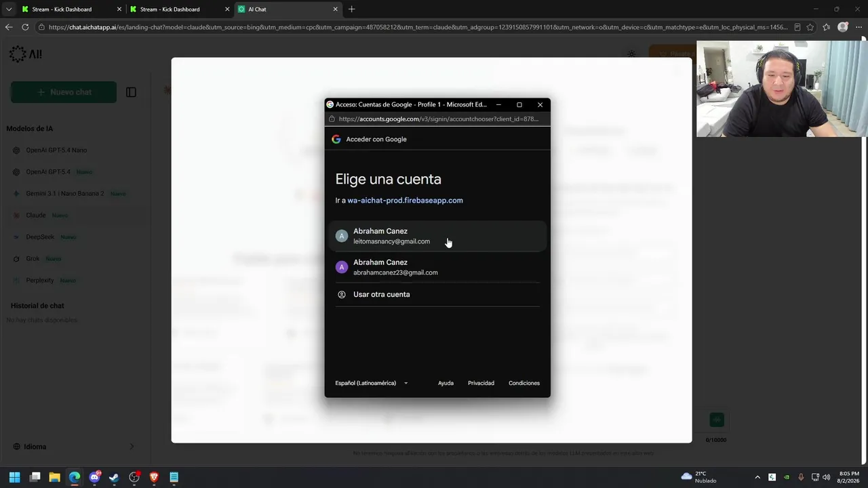Screen dimensions: 868x488
Task: Close the Google sign-in popup window
Action: (x=540, y=104)
